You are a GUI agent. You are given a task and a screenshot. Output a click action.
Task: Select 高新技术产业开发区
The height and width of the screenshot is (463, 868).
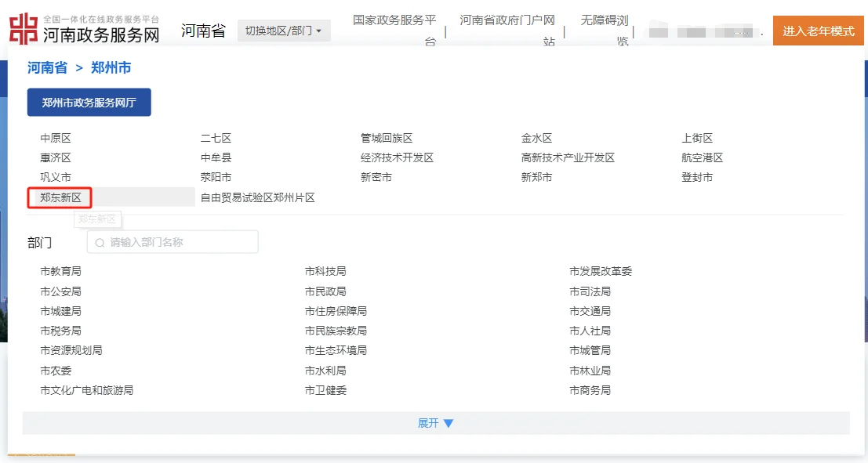pos(568,158)
